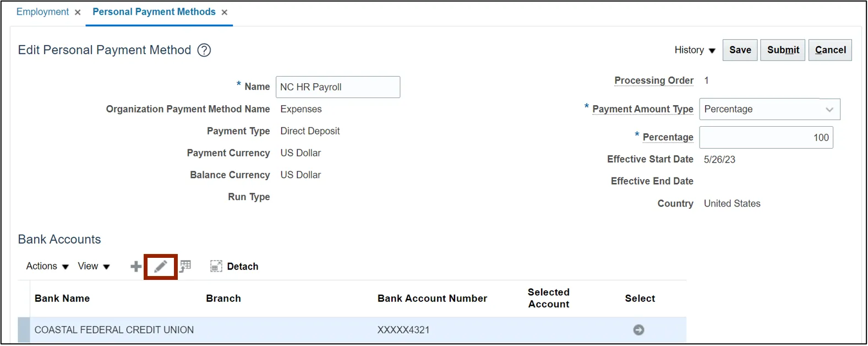Select the COASTAL FEDERAL CREDIT UNION row
This screenshot has height=346, width=868.
(114, 330)
